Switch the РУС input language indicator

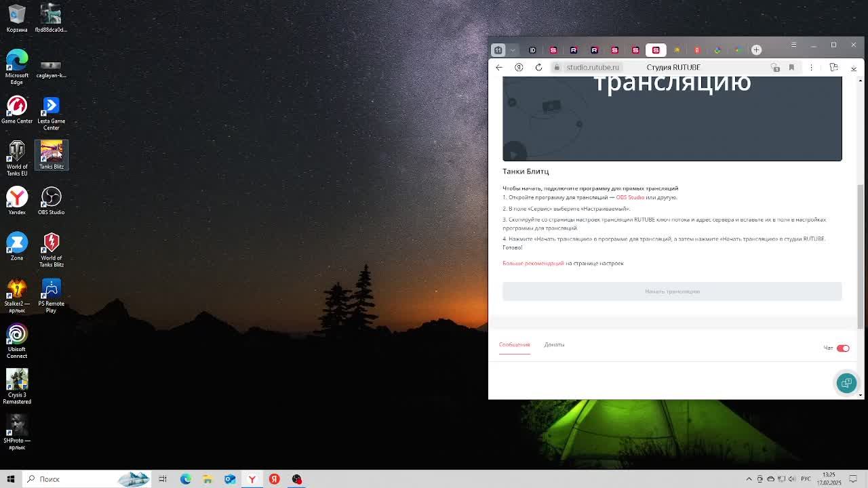807,479
